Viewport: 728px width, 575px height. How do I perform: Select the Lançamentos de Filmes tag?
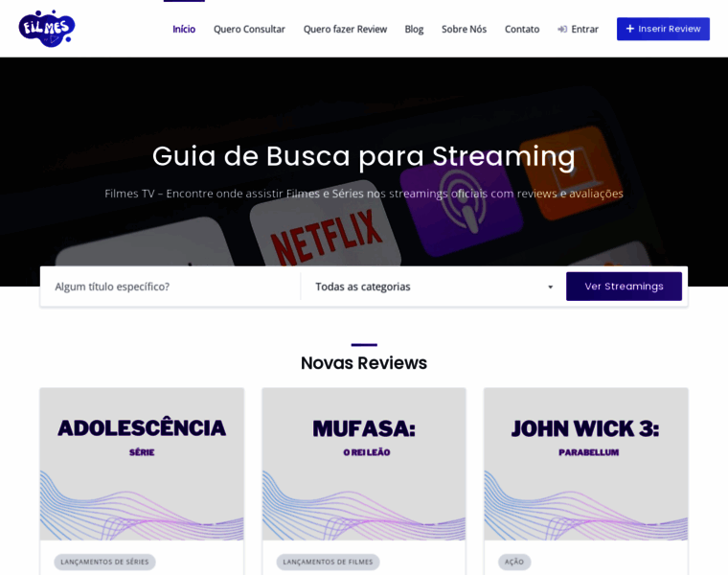328,562
